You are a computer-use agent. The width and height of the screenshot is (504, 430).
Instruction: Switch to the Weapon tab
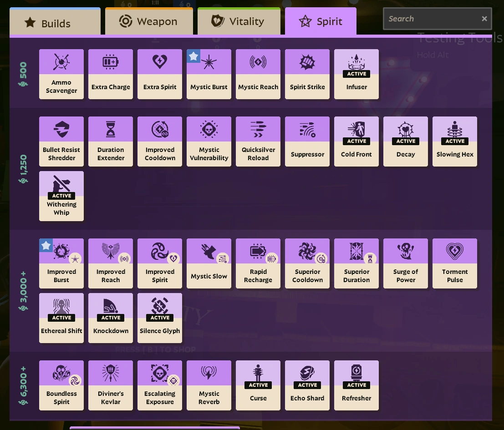tap(149, 21)
